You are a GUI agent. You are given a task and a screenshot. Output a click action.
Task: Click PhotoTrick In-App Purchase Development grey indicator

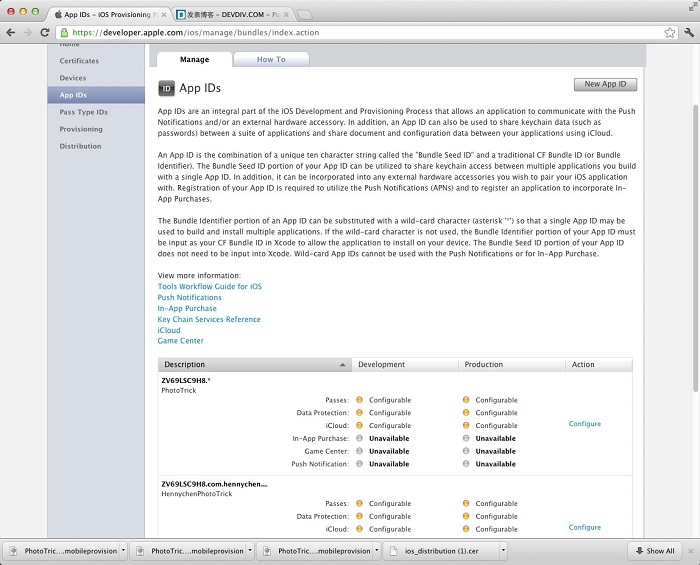pyautogui.click(x=359, y=438)
